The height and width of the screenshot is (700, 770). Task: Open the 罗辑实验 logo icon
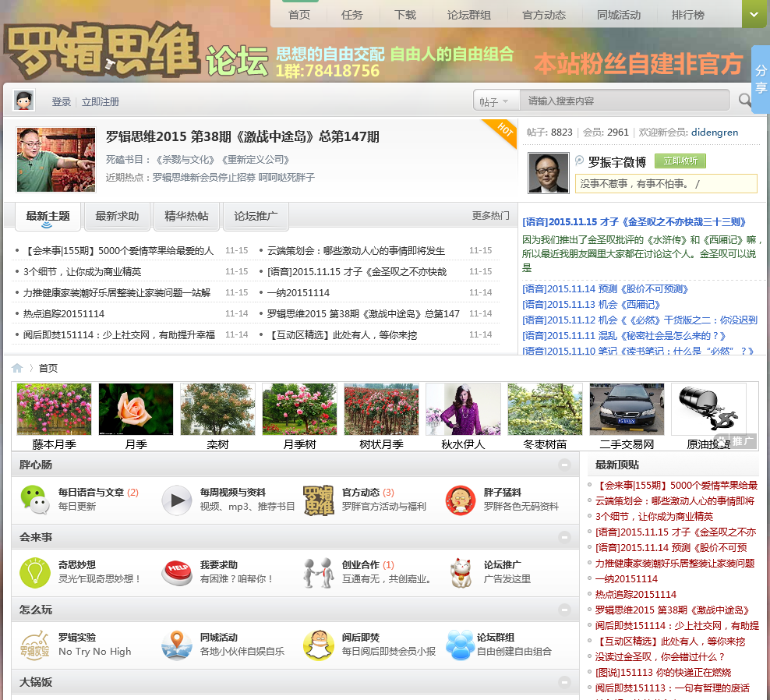coord(35,645)
